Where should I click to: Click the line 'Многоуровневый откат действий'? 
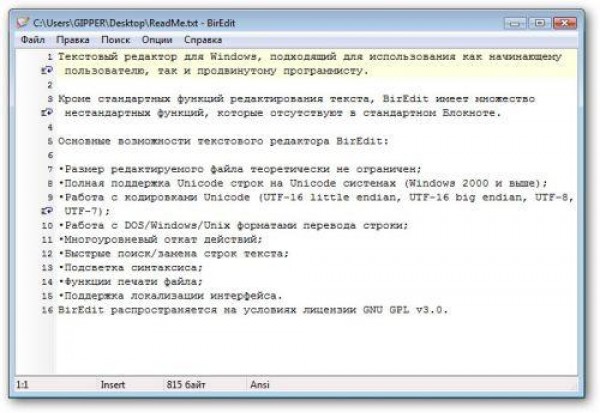[161, 240]
